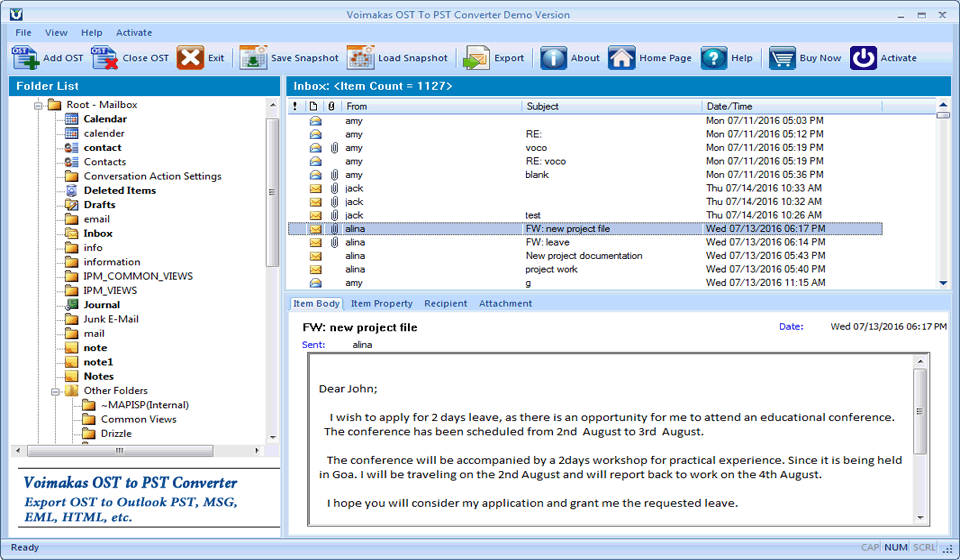Click the Close OST toolbar icon
The image size is (960, 560).
point(105,58)
